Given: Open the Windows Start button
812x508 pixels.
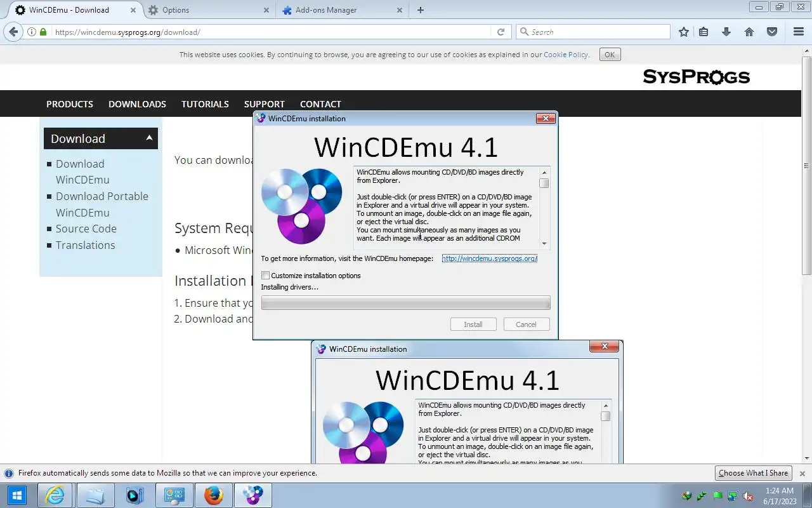Looking at the screenshot, I should click(x=17, y=495).
